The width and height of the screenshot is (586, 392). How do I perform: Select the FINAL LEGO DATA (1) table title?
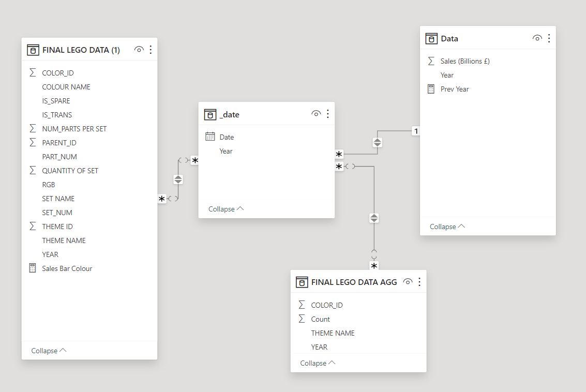point(81,50)
